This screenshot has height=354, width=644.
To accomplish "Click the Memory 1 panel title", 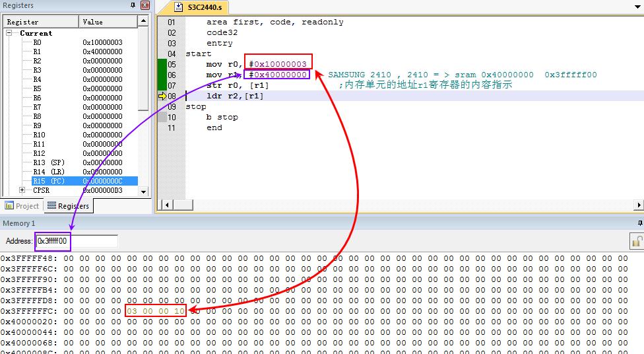I will [19, 223].
